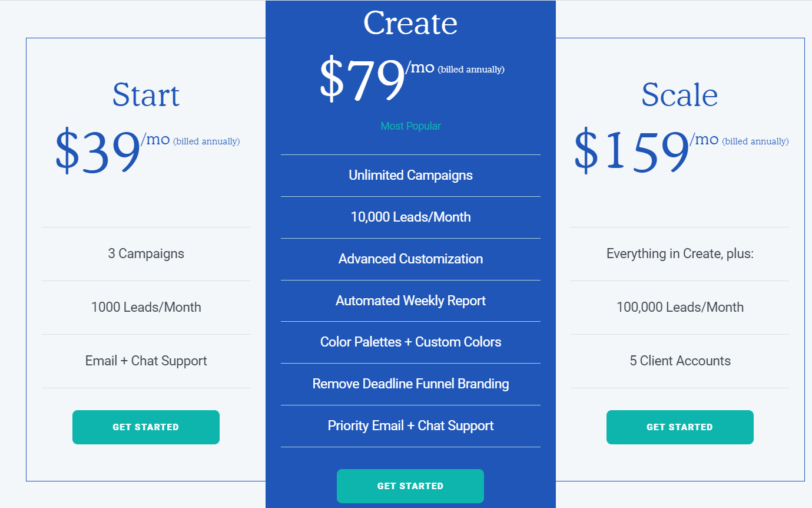The image size is (812, 508).
Task: Click the billed annually text beside $159
Action: (x=755, y=141)
